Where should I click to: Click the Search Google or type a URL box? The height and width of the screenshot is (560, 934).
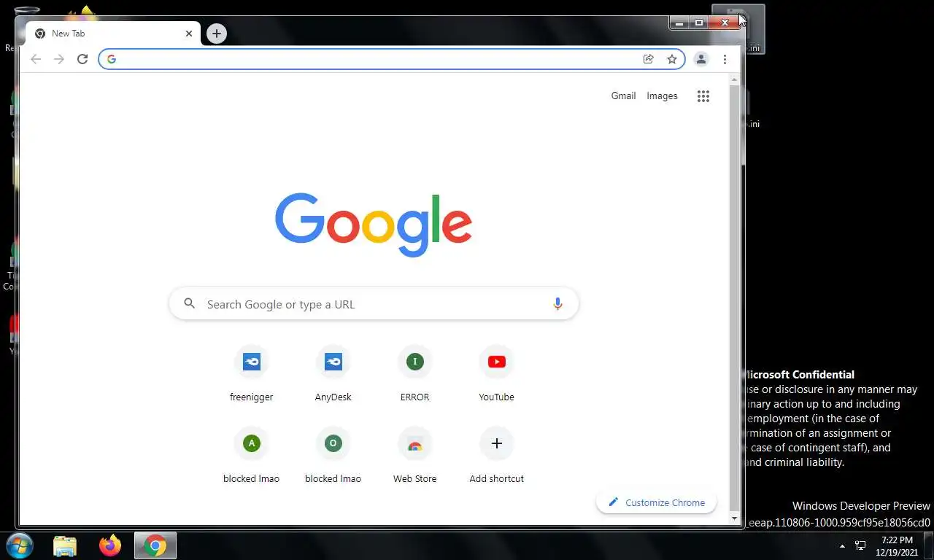pyautogui.click(x=374, y=304)
